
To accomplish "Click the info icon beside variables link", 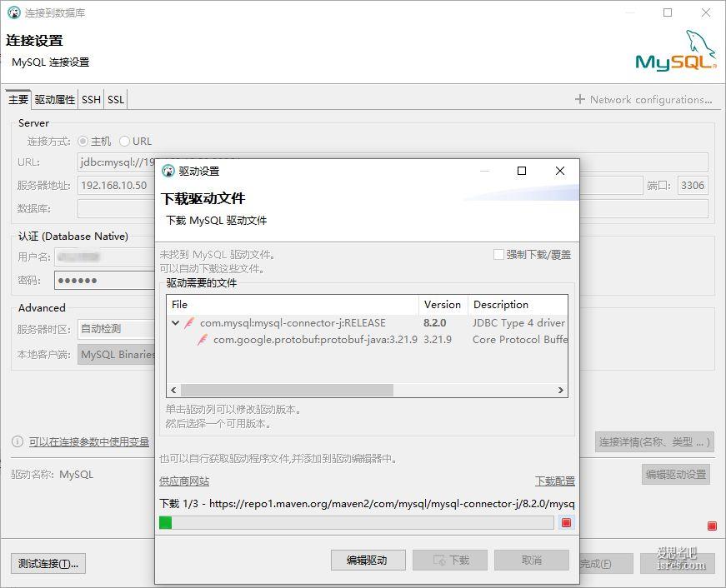I will click(x=18, y=441).
